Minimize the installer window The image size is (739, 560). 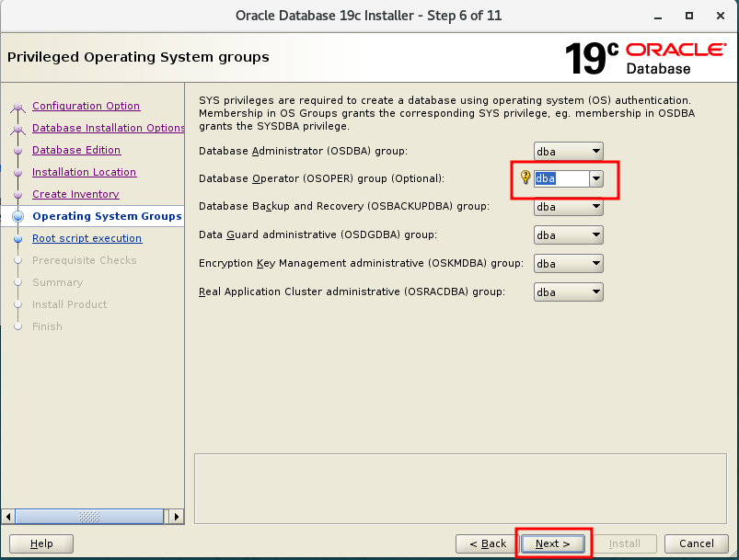pos(658,16)
